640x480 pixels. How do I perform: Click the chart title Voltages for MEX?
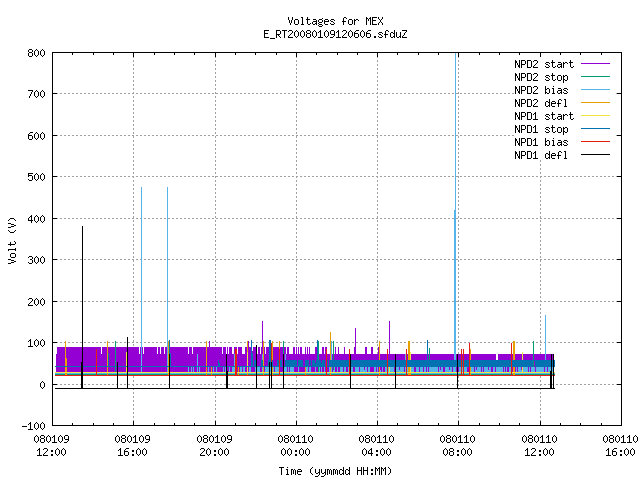tap(335, 21)
